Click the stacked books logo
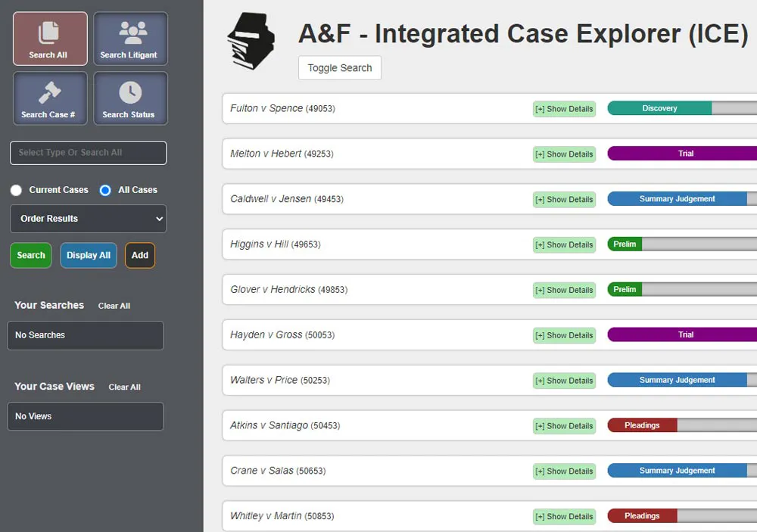The height and width of the screenshot is (532, 757). coord(251,42)
